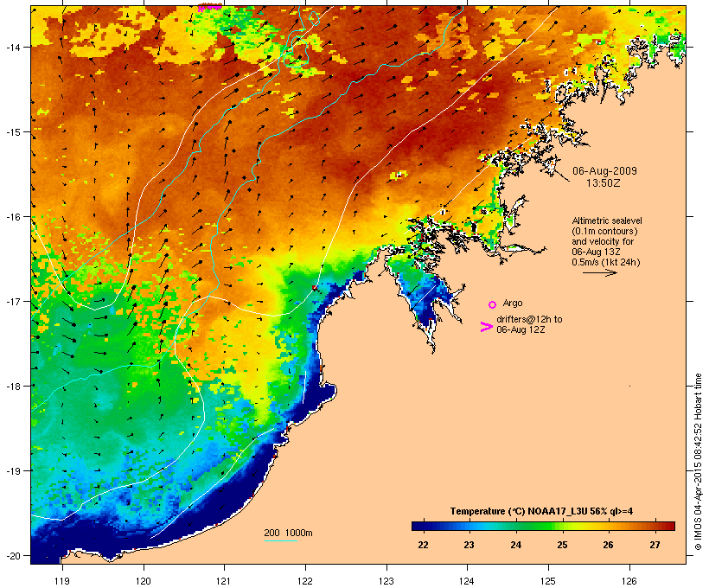Click the longitude axis label 123
The height and width of the screenshot is (588, 709).
(x=386, y=581)
